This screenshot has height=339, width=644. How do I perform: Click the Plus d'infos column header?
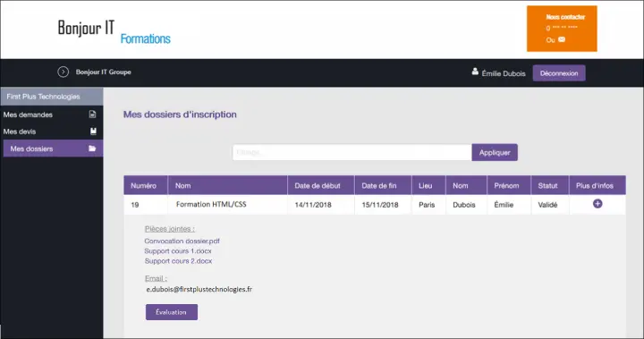(597, 185)
